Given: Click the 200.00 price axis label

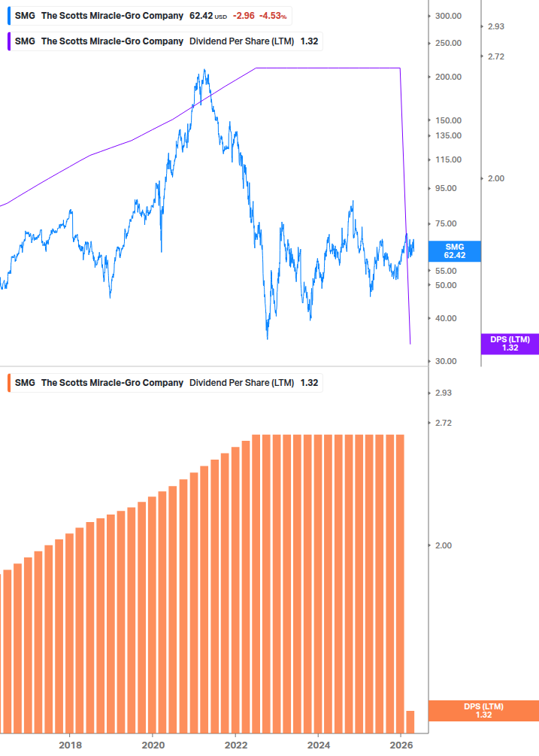Looking at the screenshot, I should click(x=449, y=77).
